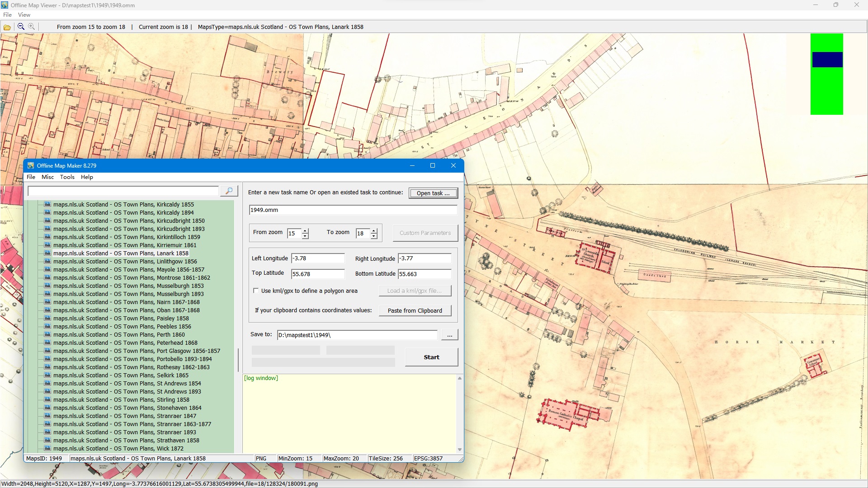Click the map icon beside Kirkcaldy 1855
Image resolution: width=868 pixels, height=488 pixels.
click(47, 204)
